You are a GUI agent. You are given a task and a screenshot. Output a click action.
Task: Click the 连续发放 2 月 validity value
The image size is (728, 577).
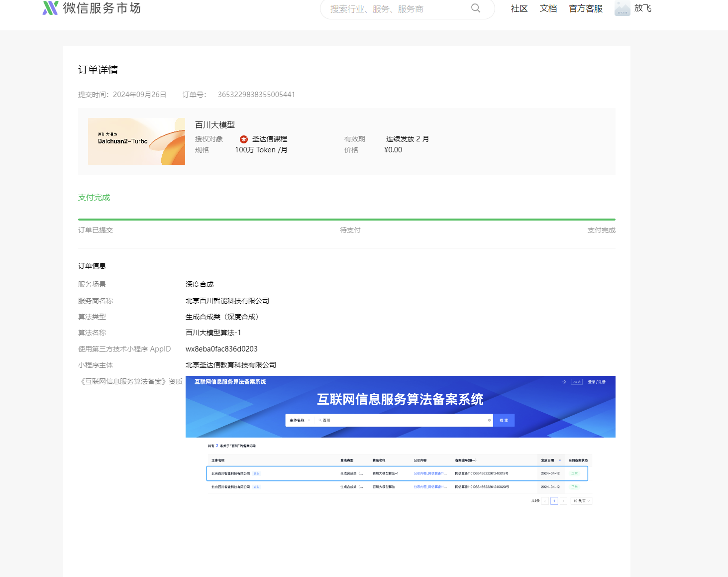click(408, 139)
